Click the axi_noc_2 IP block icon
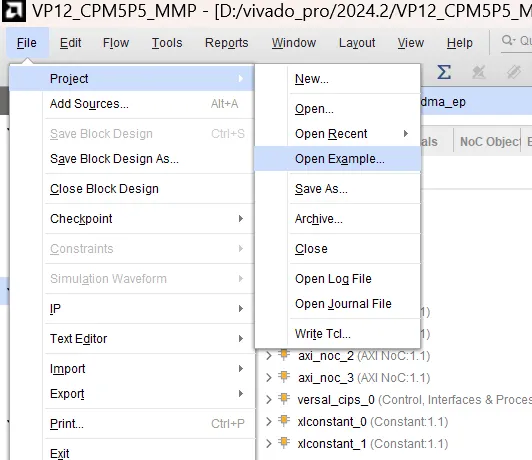This screenshot has width=532, height=460. 284,355
